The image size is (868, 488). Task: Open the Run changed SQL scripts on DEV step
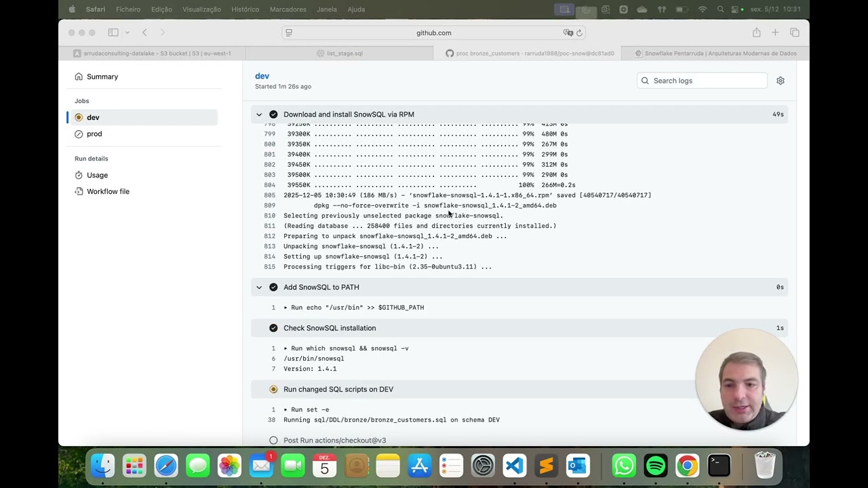pos(519,389)
